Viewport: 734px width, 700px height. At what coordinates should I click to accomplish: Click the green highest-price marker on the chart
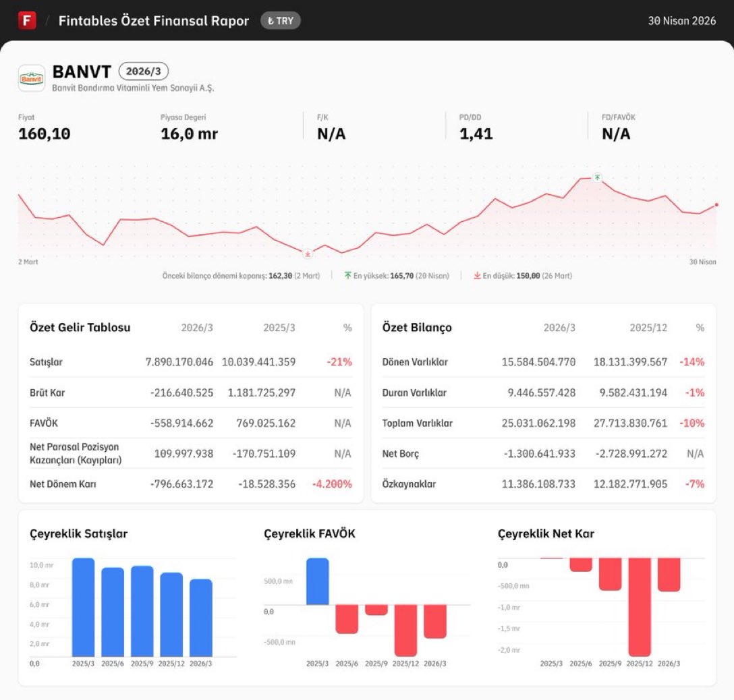(x=597, y=177)
